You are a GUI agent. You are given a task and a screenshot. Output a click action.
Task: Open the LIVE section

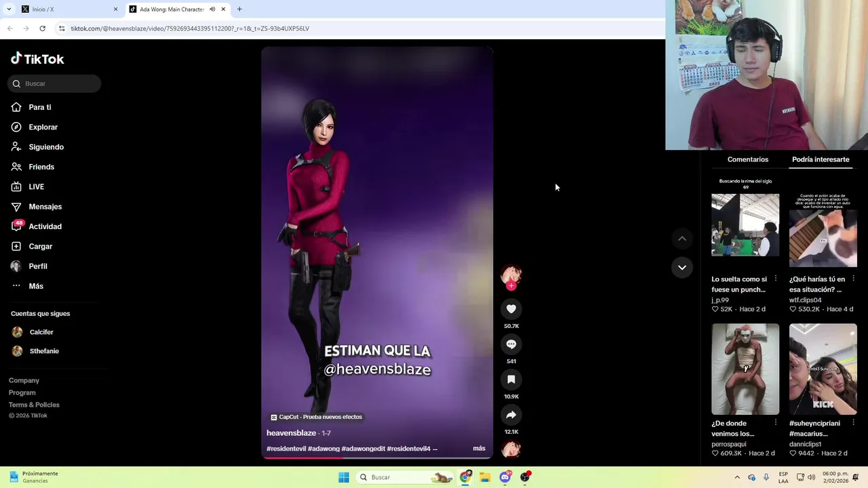pyautogui.click(x=28, y=186)
